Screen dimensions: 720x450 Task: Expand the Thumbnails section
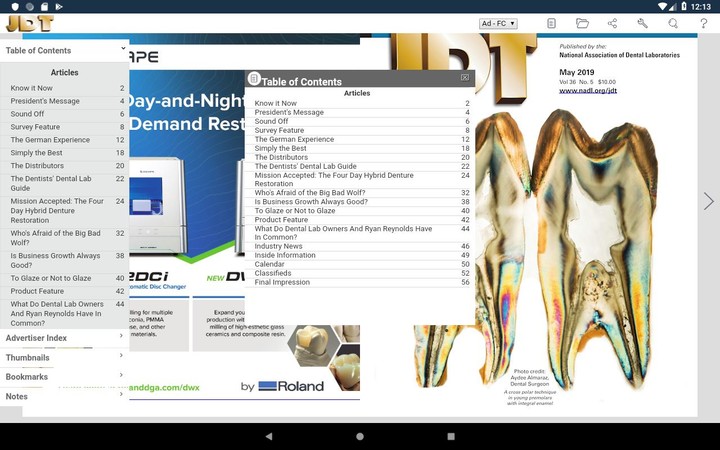coord(64,357)
